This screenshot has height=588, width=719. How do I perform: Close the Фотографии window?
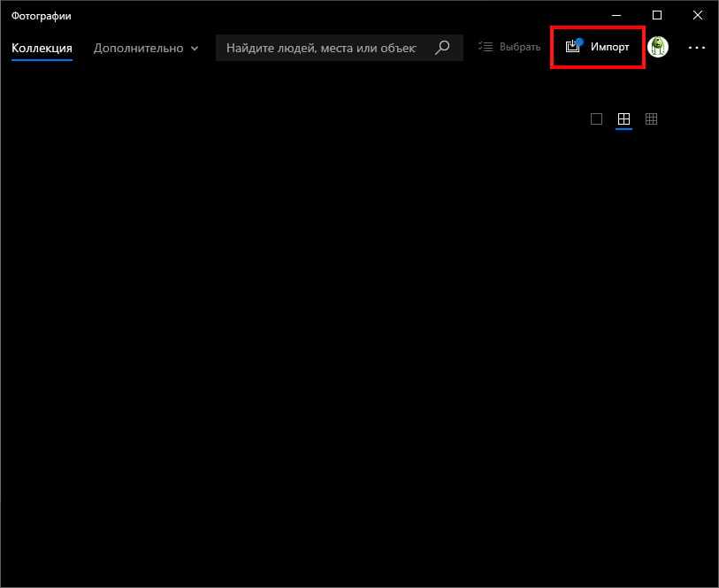698,15
